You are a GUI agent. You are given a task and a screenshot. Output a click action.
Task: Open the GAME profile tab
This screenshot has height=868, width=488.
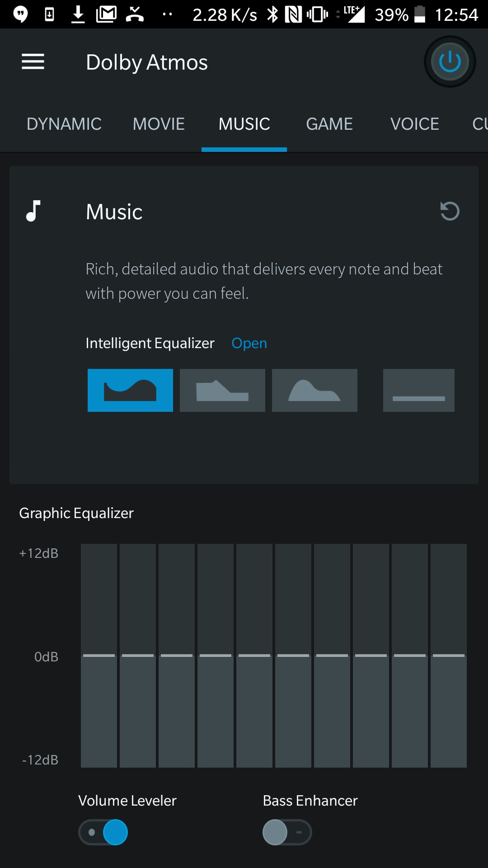pos(329,124)
